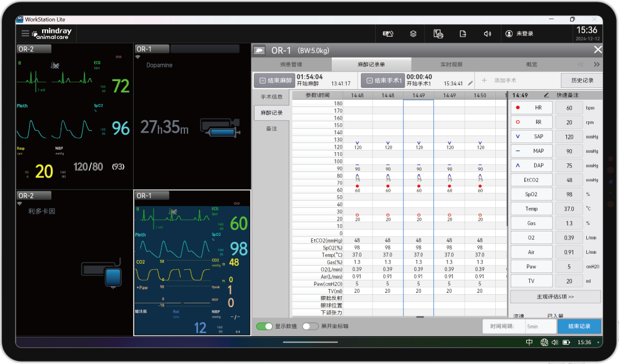The height and width of the screenshot is (364, 619).
Task: Open the 实时观察 tab
Action: [451, 64]
